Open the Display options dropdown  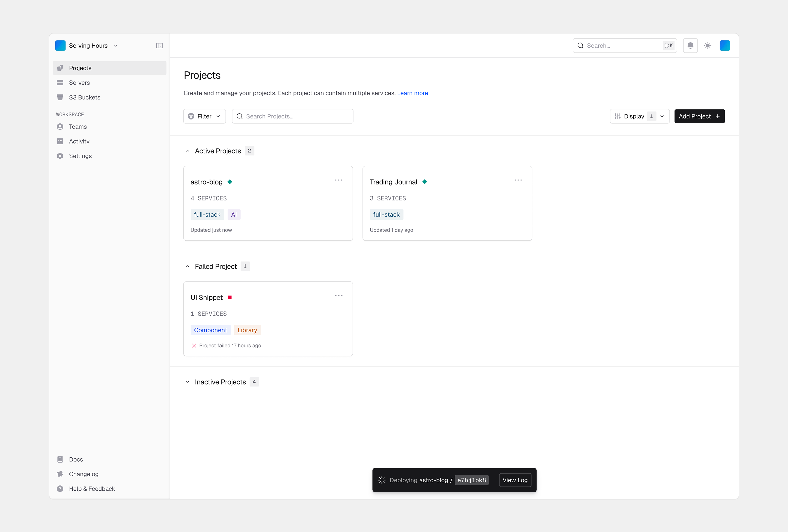tap(640, 116)
